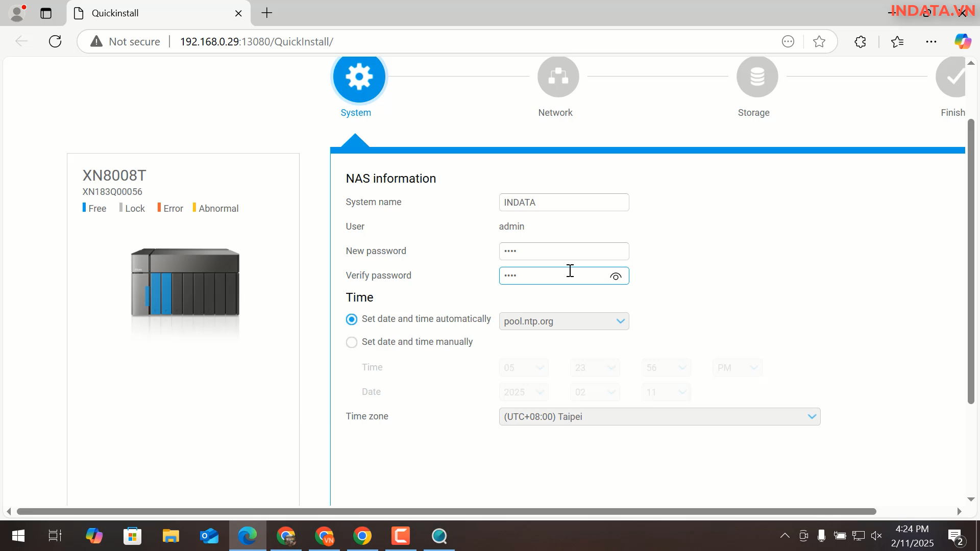
Task: Click the scroll down arrow
Action: tap(971, 499)
